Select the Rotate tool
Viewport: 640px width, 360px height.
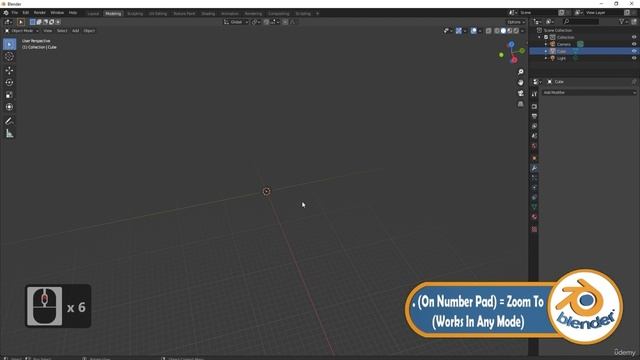click(x=9, y=82)
